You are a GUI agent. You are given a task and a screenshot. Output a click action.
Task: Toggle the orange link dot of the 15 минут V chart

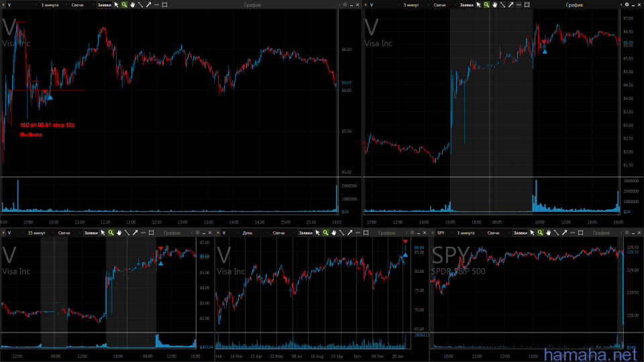pos(4,233)
